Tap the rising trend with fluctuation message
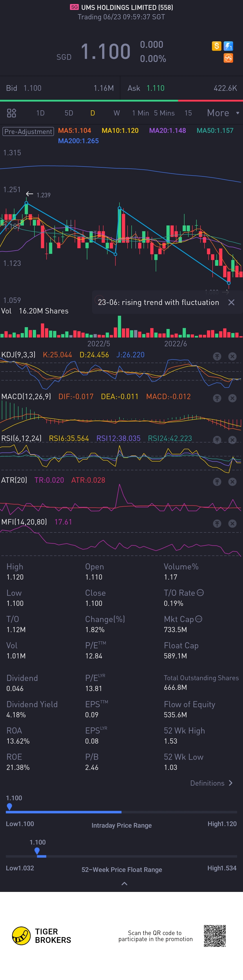This screenshot has height=980, width=243. point(158,302)
